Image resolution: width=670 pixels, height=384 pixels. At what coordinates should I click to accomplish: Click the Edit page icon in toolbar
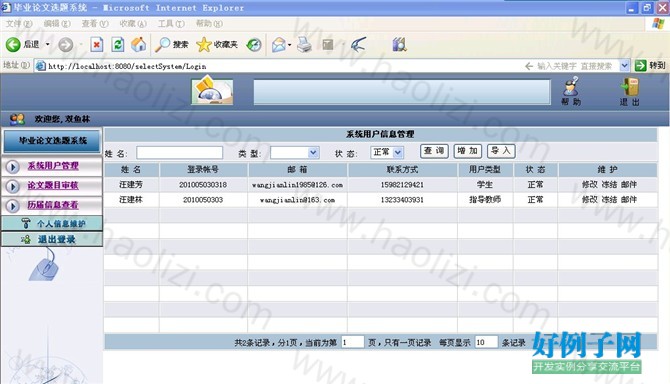click(x=328, y=44)
